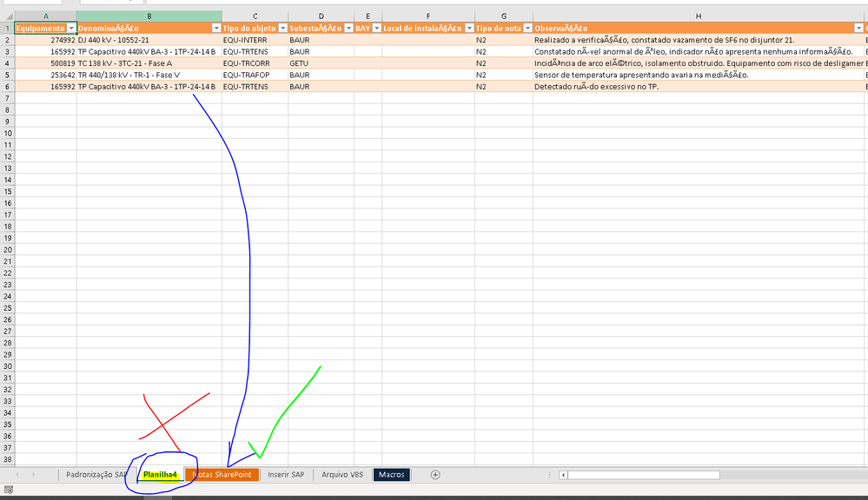Select cell with equipment number 253642
Screen dimensions: 868x500
45,75
